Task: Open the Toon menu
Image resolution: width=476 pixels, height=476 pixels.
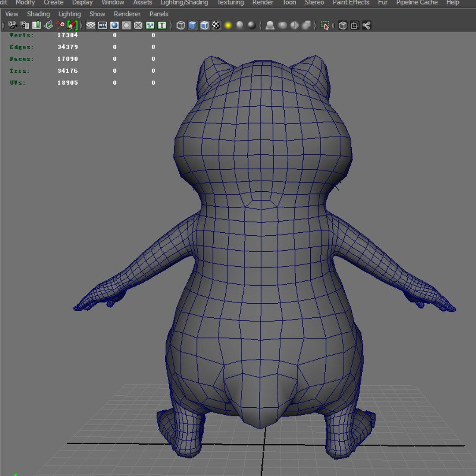Action: tap(289, 3)
